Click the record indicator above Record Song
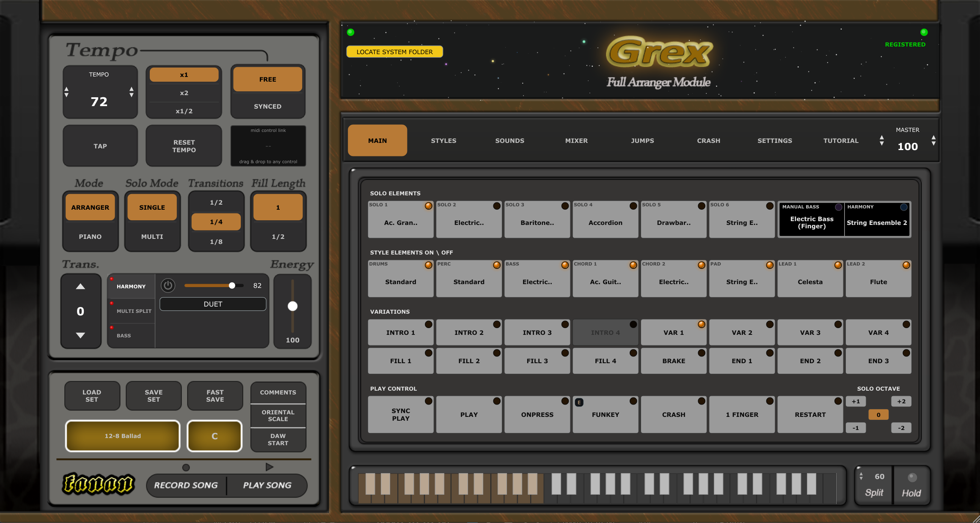The image size is (980, 523). tap(186, 467)
